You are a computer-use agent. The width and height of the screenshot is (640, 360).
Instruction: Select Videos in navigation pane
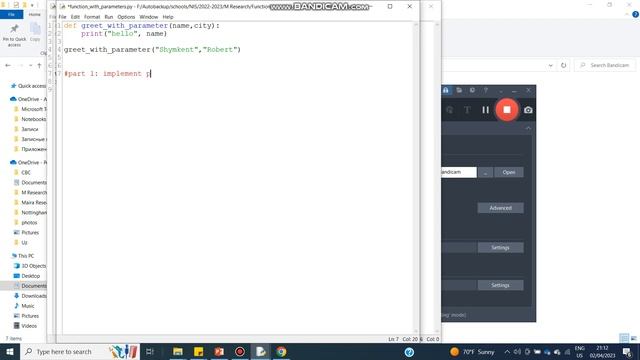[26, 326]
